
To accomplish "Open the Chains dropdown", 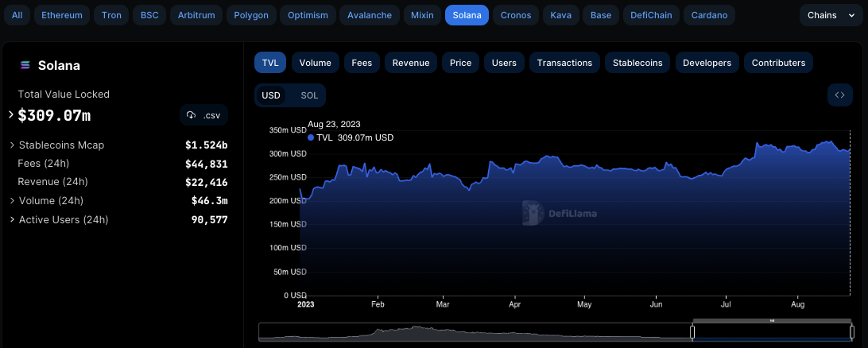I will point(831,15).
